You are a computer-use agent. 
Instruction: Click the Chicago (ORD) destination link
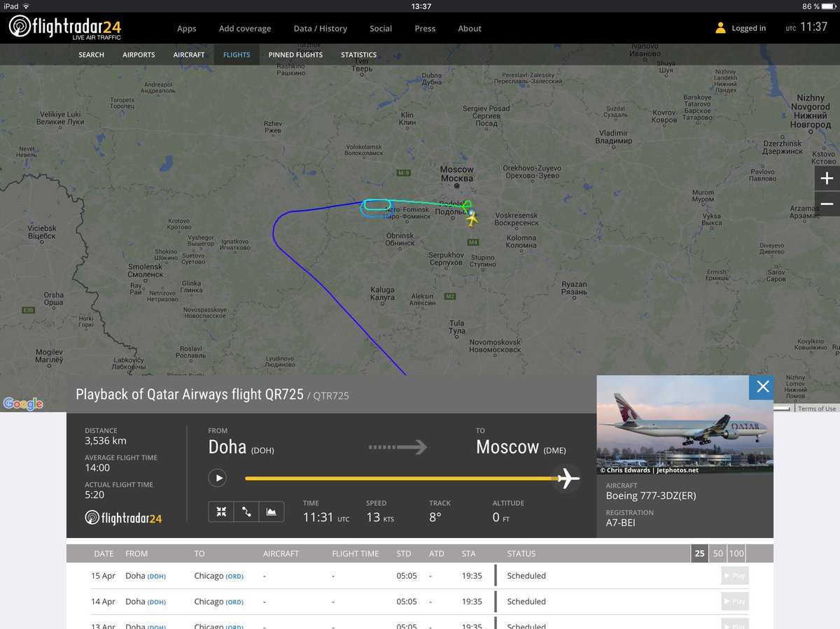[217, 575]
